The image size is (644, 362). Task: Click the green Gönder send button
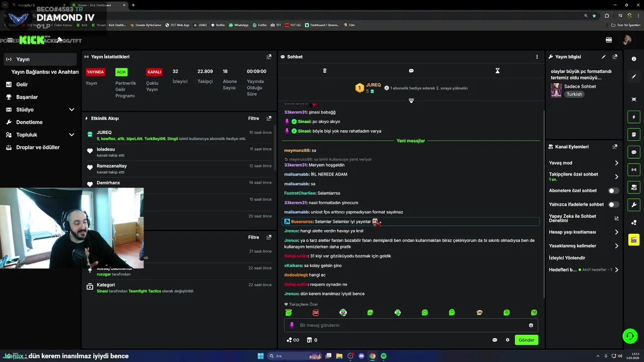pos(526,340)
